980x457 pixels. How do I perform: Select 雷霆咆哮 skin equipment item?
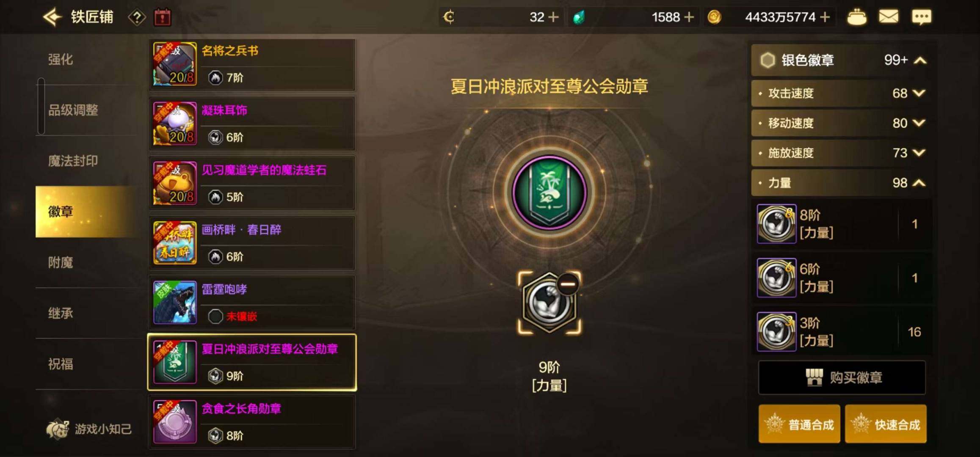[251, 303]
